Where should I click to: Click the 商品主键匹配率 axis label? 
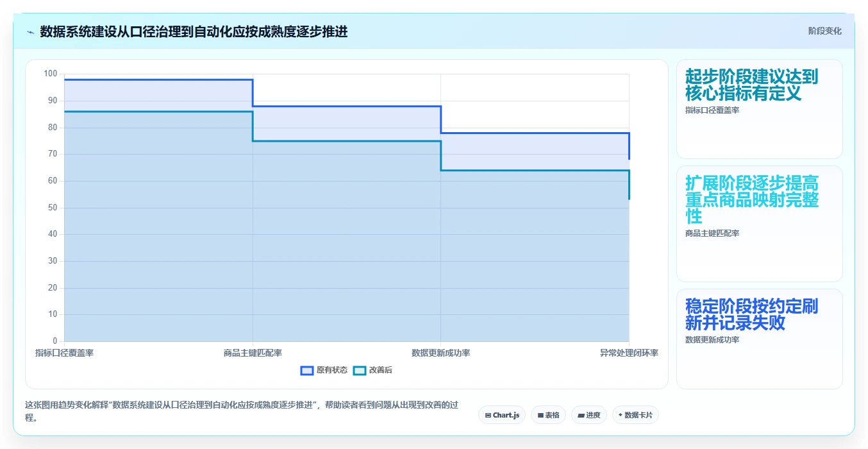coord(253,353)
